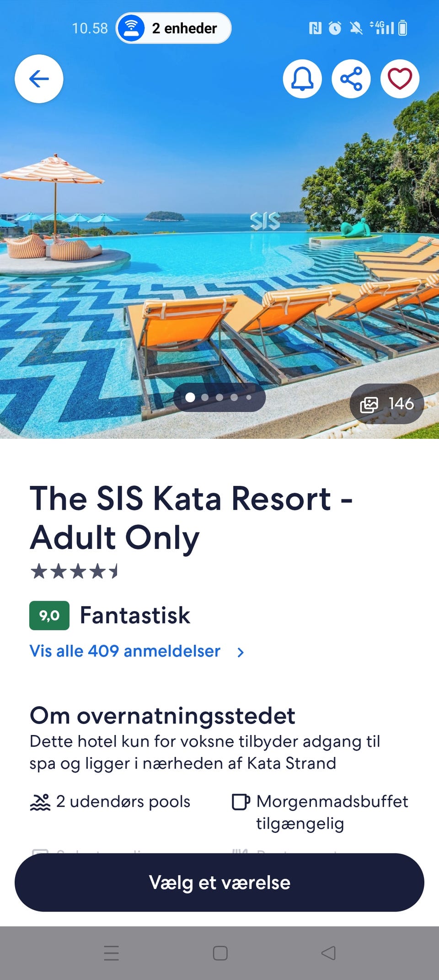Tap the 2 enheder hotspot indicator
The height and width of the screenshot is (980, 439).
(174, 28)
